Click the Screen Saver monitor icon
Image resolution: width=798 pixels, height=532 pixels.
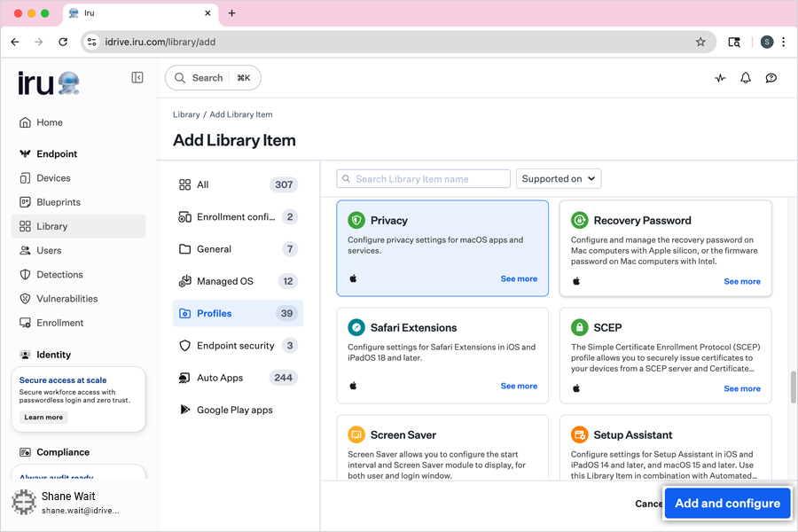click(356, 435)
